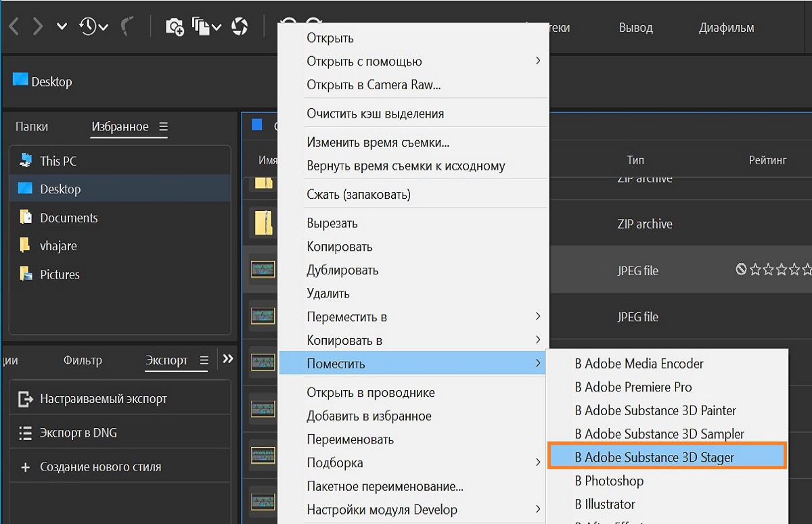Sort by Тип column header
This screenshot has height=524, width=812.
635,160
